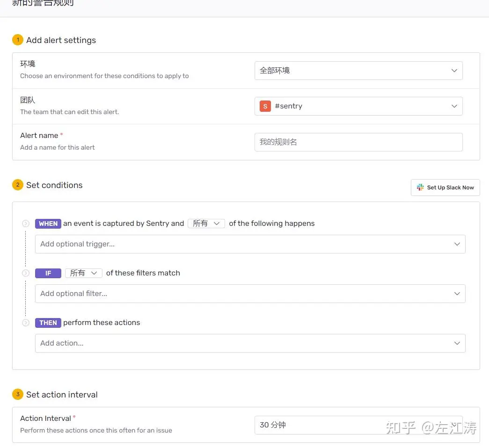Click the orange S team avatar

(265, 106)
